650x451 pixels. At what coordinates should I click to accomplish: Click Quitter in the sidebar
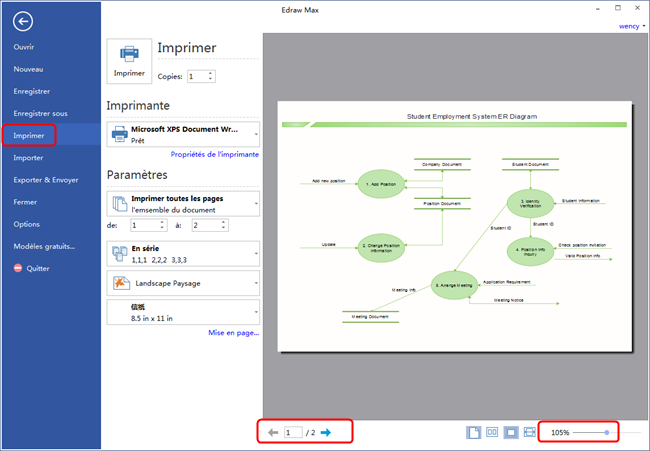coord(38,269)
